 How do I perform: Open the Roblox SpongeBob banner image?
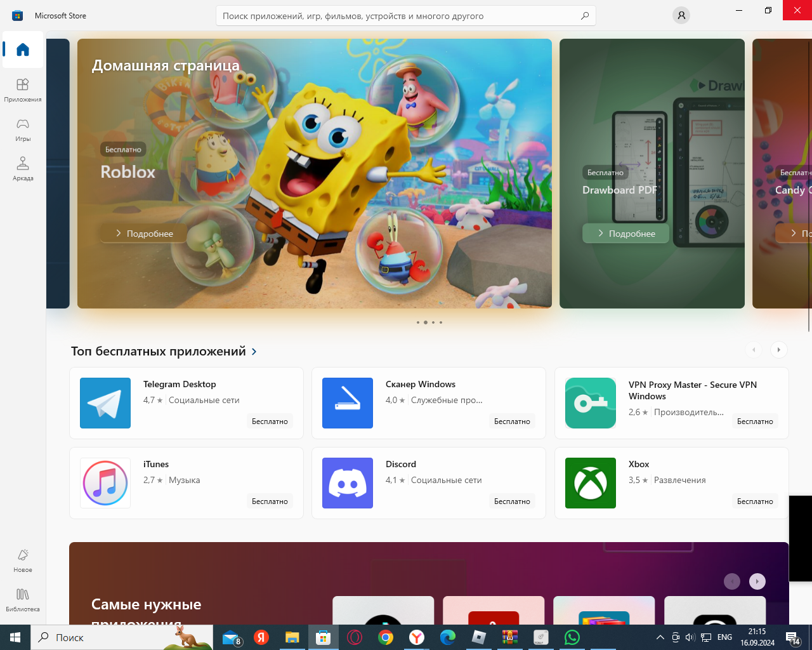(x=315, y=173)
